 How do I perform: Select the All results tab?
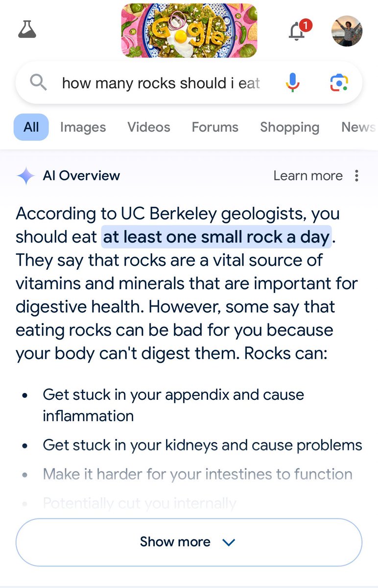coord(31,127)
